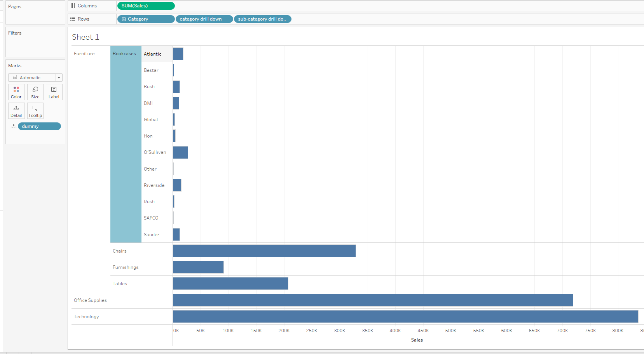
Task: Click the Label button on Marks card
Action: pyautogui.click(x=54, y=92)
